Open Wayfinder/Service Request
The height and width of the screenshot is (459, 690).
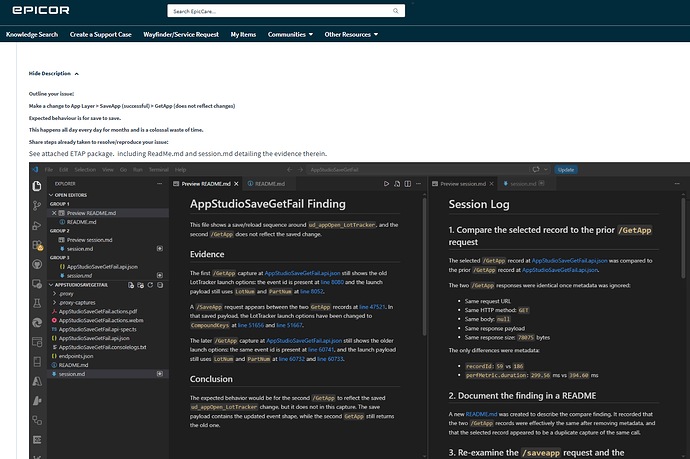pos(181,34)
